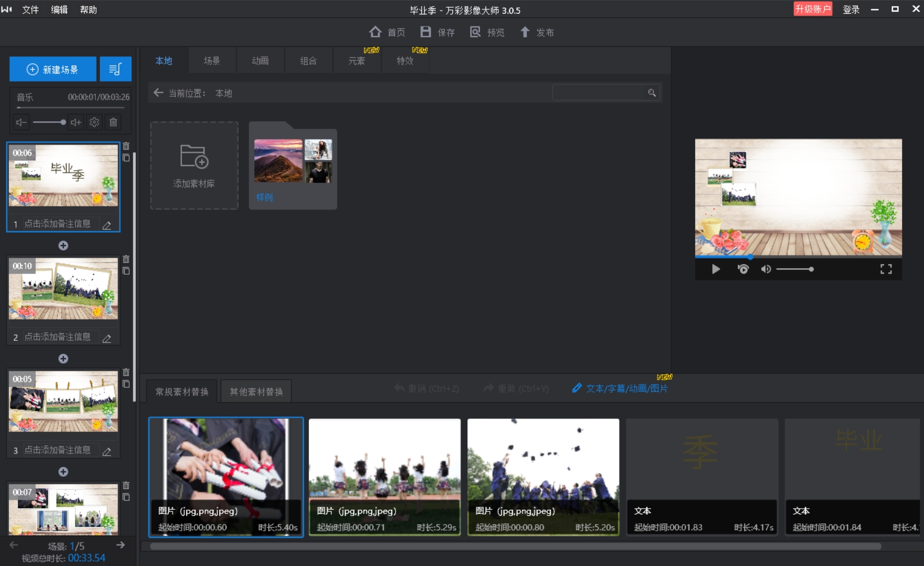Open the 文件 menu
Image resolution: width=924 pixels, height=566 pixels.
click(30, 10)
